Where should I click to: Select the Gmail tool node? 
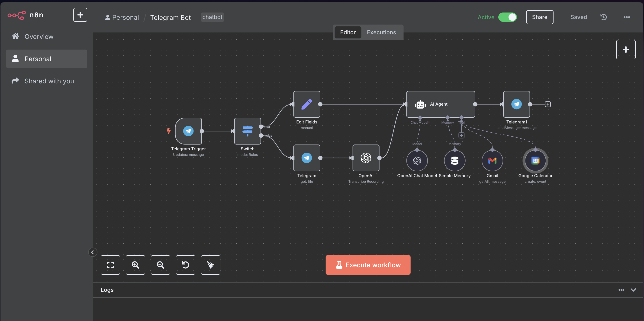[492, 160]
